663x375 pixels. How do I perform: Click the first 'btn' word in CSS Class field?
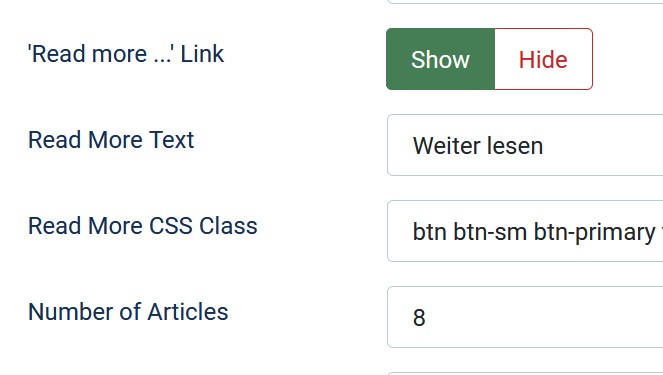click(x=430, y=232)
